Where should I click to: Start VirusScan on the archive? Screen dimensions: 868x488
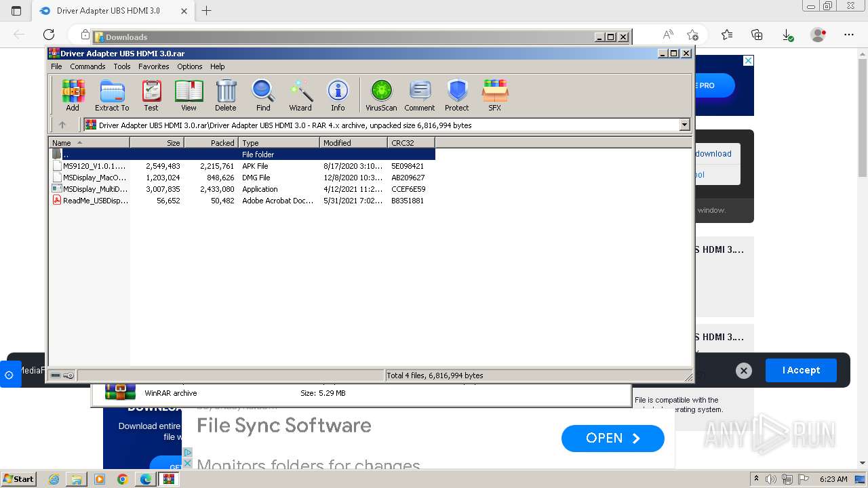click(x=381, y=95)
